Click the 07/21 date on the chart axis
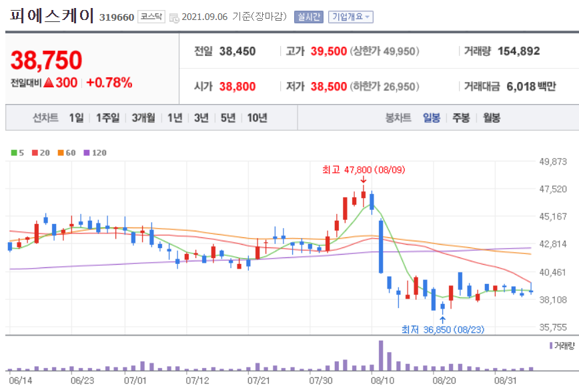 click(259, 380)
